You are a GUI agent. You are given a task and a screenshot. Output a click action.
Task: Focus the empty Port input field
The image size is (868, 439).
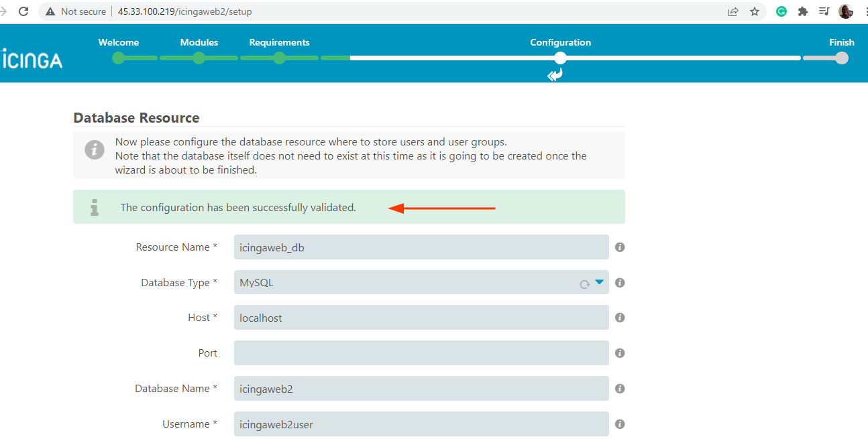pyautogui.click(x=421, y=353)
